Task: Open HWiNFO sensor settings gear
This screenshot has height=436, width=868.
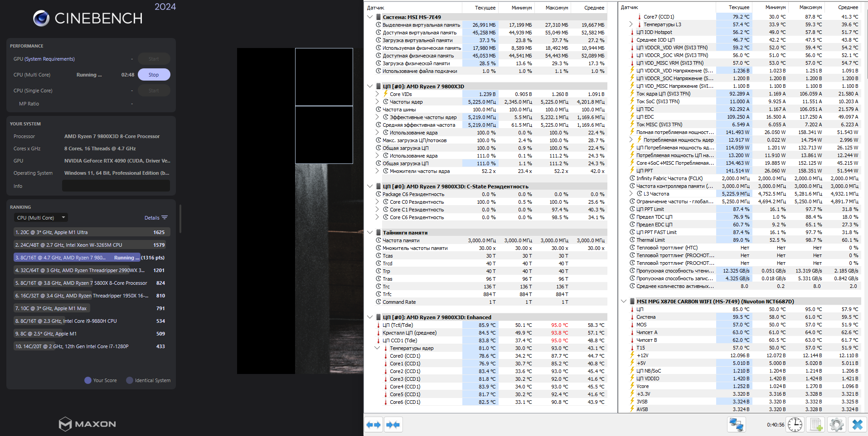Action: pos(836,425)
